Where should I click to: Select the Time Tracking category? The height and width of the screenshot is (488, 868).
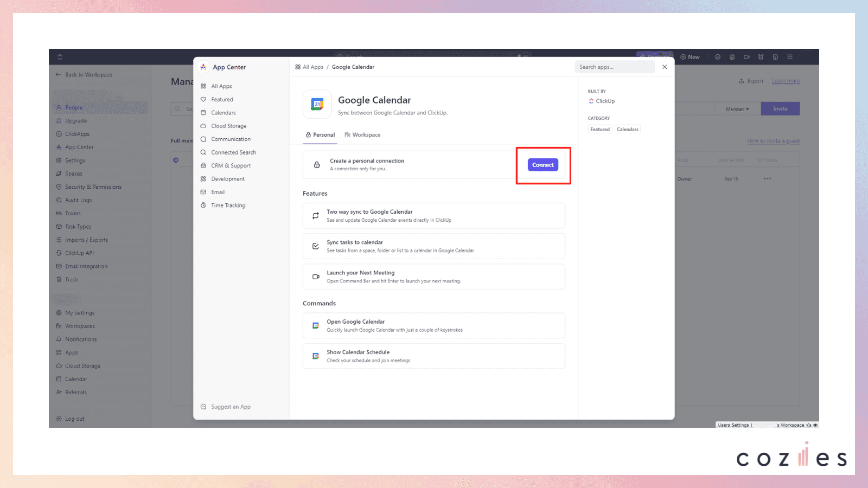[x=228, y=206]
